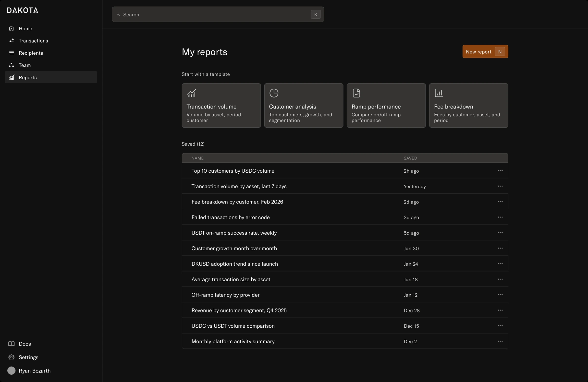Focus the Search input field
This screenshot has height=382, width=588.
click(x=218, y=14)
